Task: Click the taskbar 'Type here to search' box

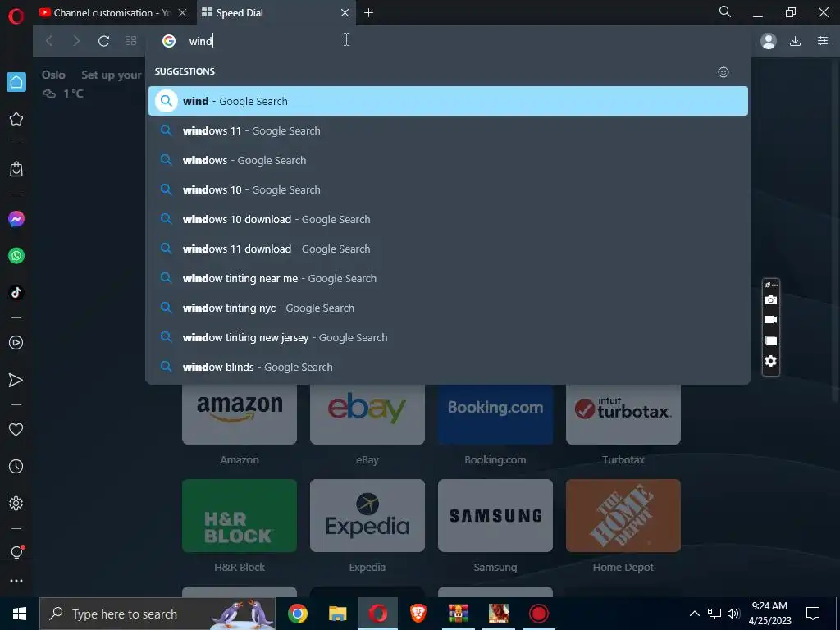Action: 157,614
